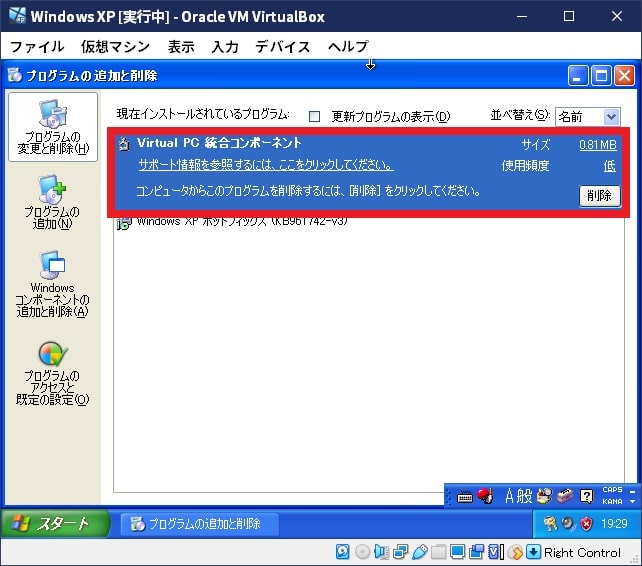Open language bar help question icon

tap(586, 496)
